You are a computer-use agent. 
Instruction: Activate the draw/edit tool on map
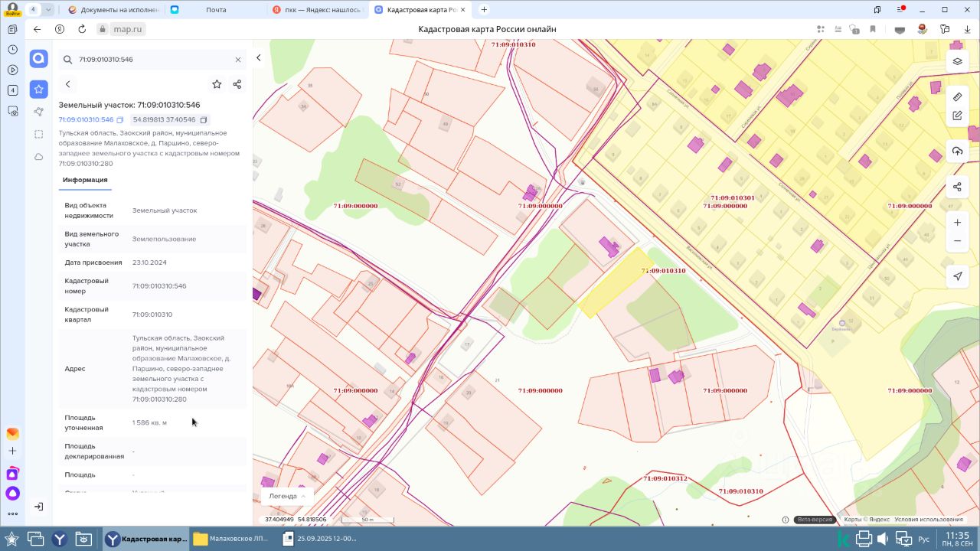pos(957,116)
